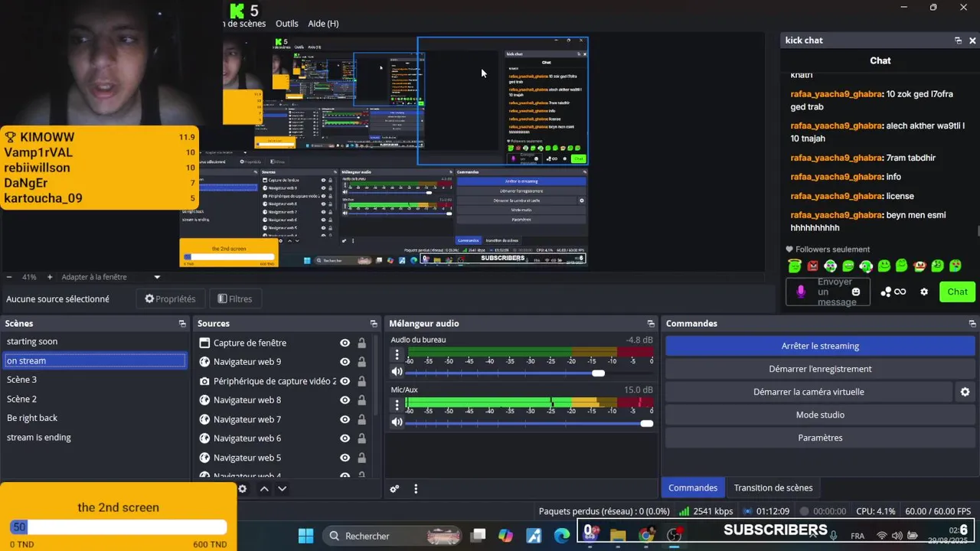
Task: Send message with green Chat button
Action: point(957,292)
